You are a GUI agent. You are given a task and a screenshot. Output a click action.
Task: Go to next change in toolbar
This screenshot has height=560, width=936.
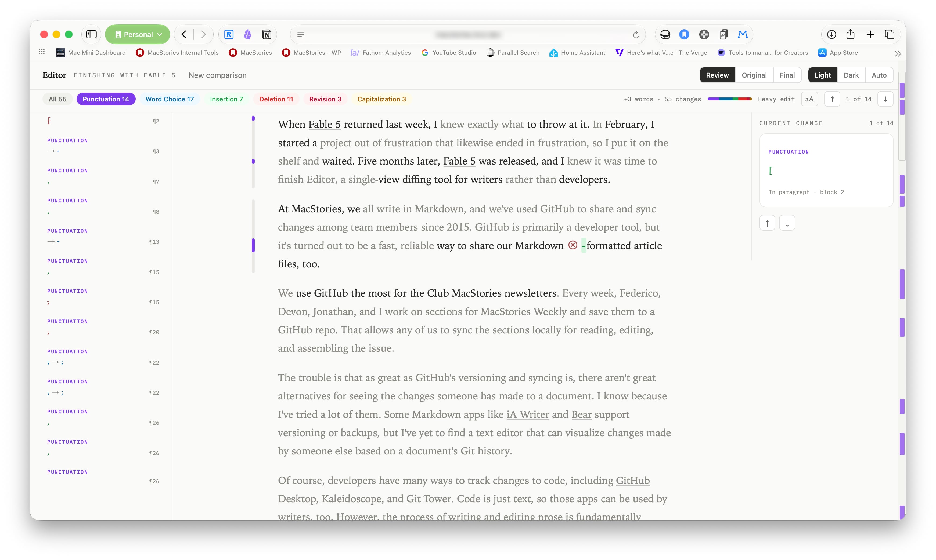[885, 99]
